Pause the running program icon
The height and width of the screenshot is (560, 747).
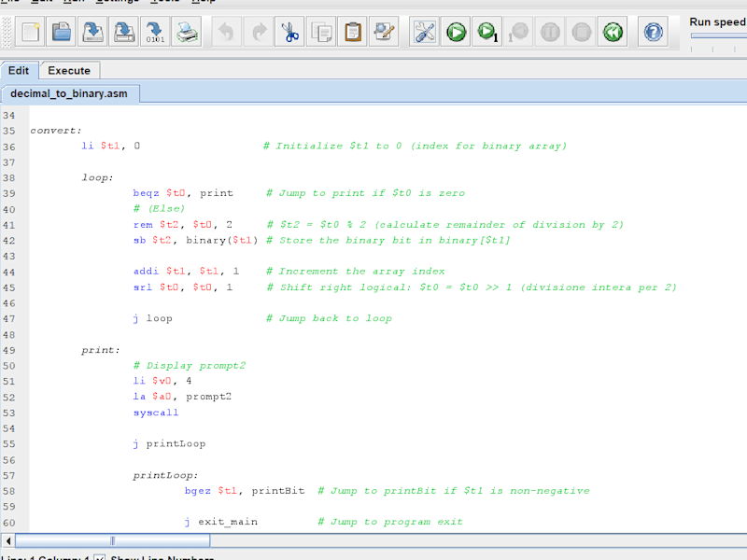[550, 32]
